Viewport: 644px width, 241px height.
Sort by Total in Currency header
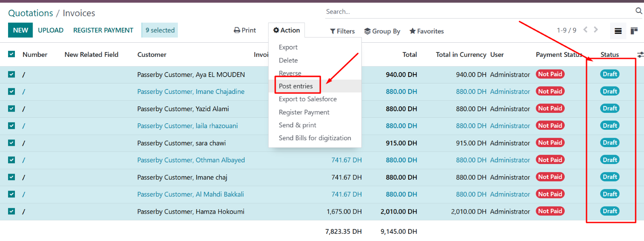click(461, 54)
